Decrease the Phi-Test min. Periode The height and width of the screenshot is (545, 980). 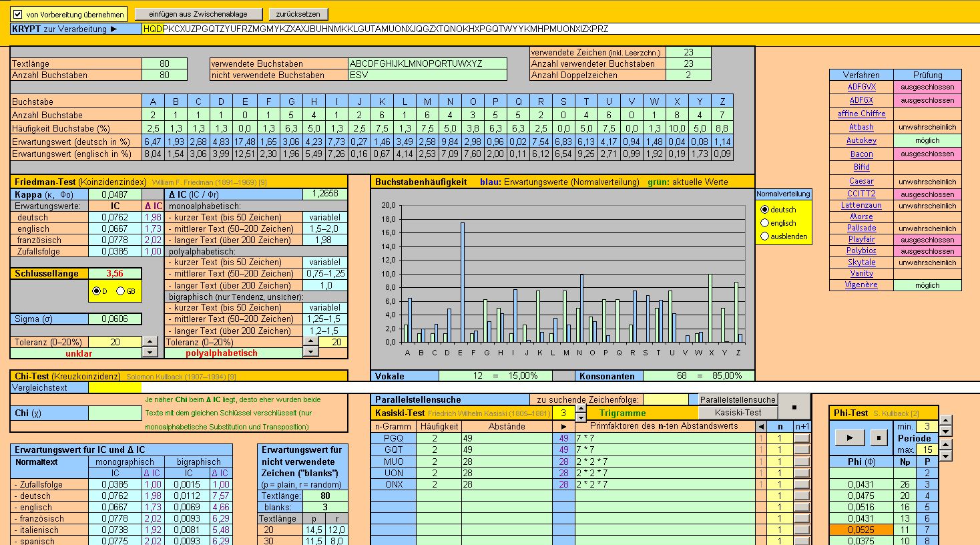point(945,431)
